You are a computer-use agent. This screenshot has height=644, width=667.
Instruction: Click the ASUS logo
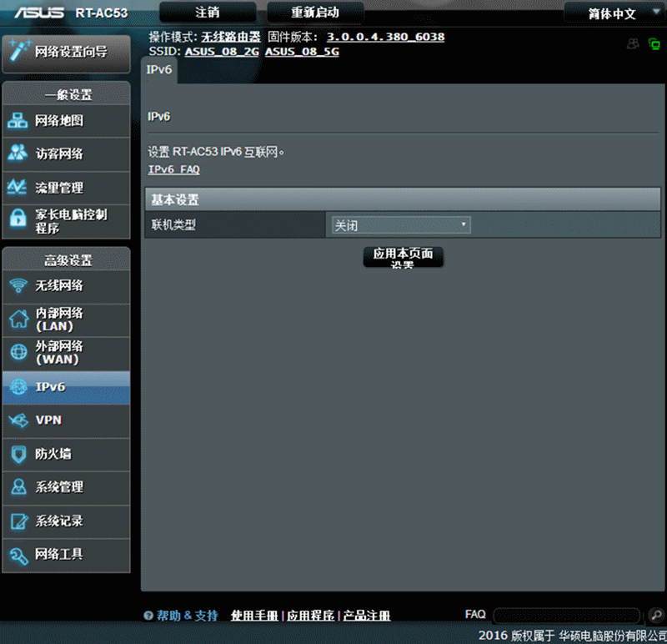(x=39, y=13)
